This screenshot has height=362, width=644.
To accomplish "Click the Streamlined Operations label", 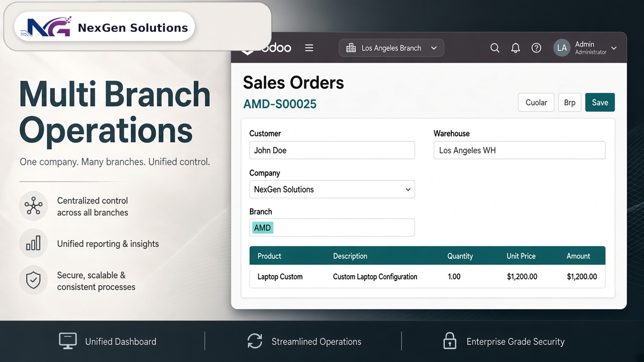I will [x=316, y=341].
